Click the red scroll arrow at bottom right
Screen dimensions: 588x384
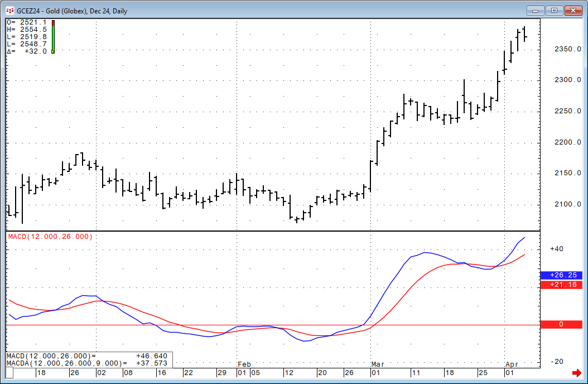point(576,373)
